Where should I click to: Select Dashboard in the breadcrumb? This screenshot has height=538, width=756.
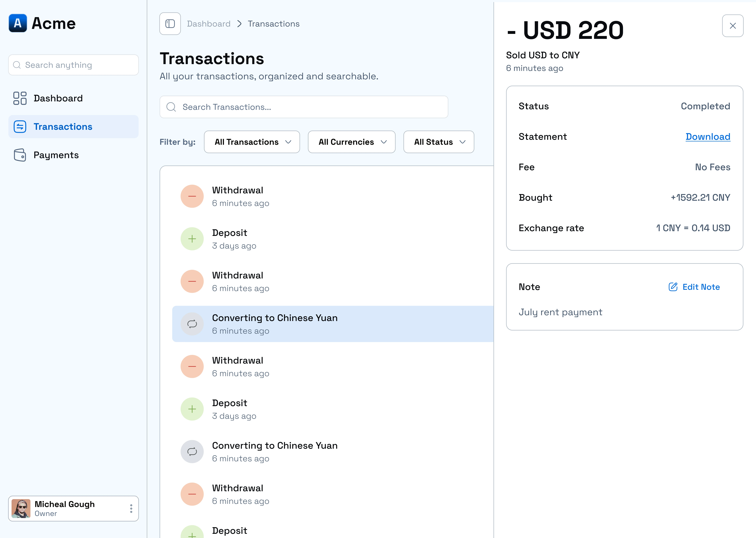click(x=209, y=24)
